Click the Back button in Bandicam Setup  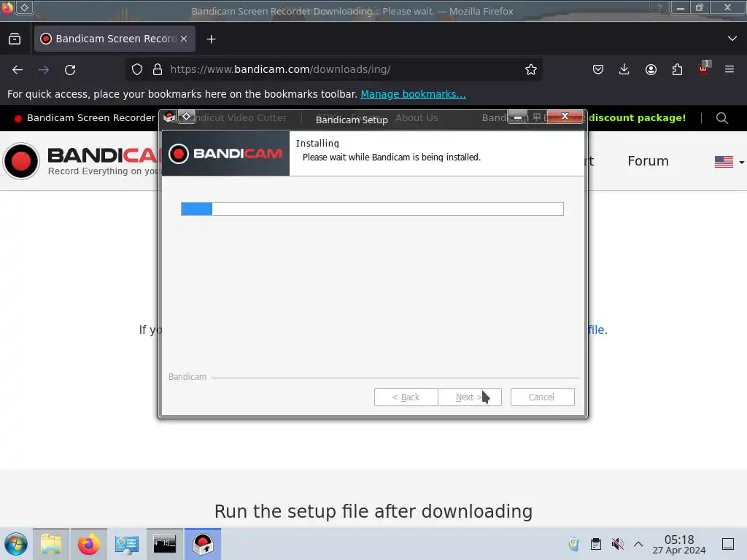[406, 397]
